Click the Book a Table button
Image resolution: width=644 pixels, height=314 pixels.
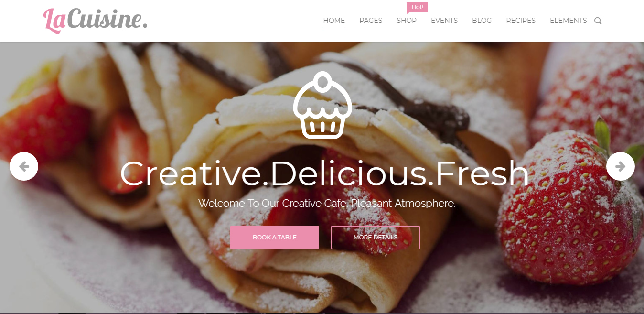click(x=275, y=238)
